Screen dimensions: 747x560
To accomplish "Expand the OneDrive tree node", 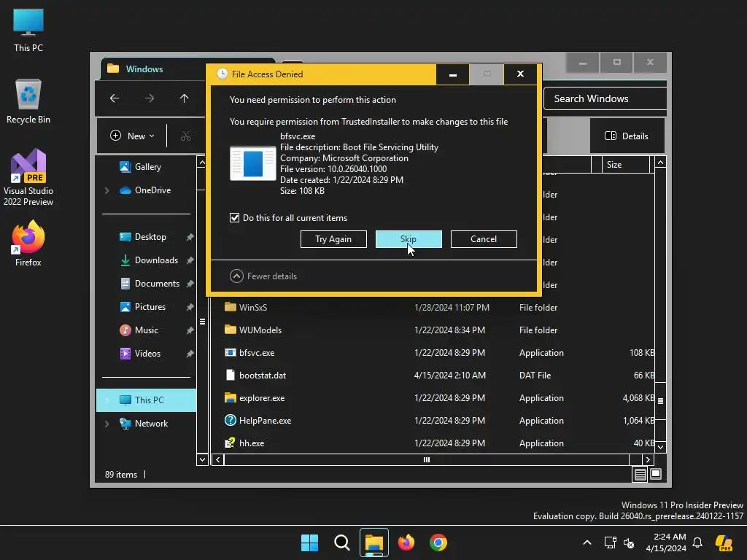I will (107, 190).
